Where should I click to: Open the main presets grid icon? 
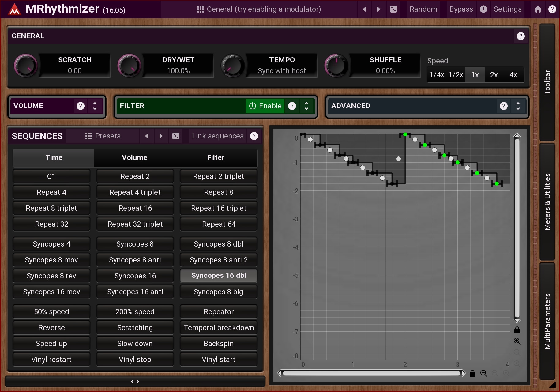coord(200,9)
